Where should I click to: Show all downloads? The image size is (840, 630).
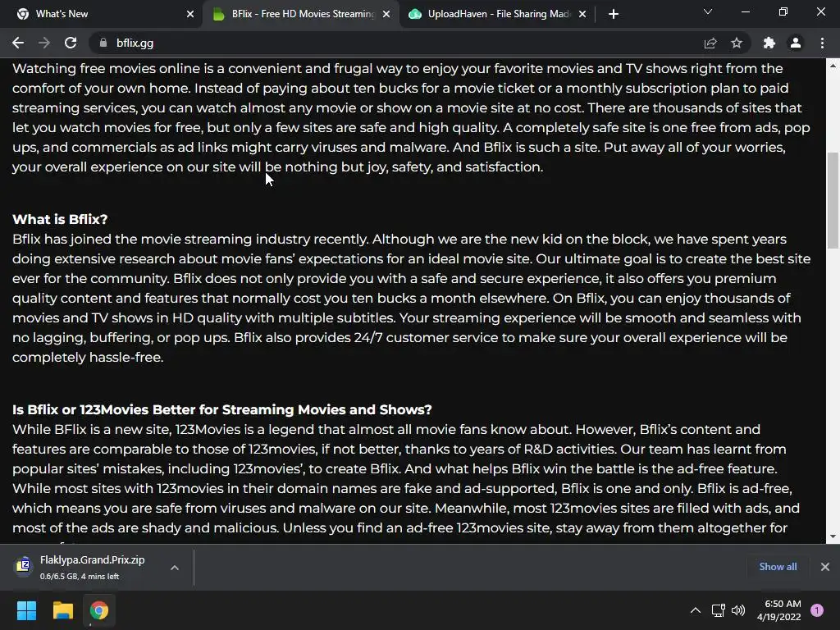(x=778, y=567)
